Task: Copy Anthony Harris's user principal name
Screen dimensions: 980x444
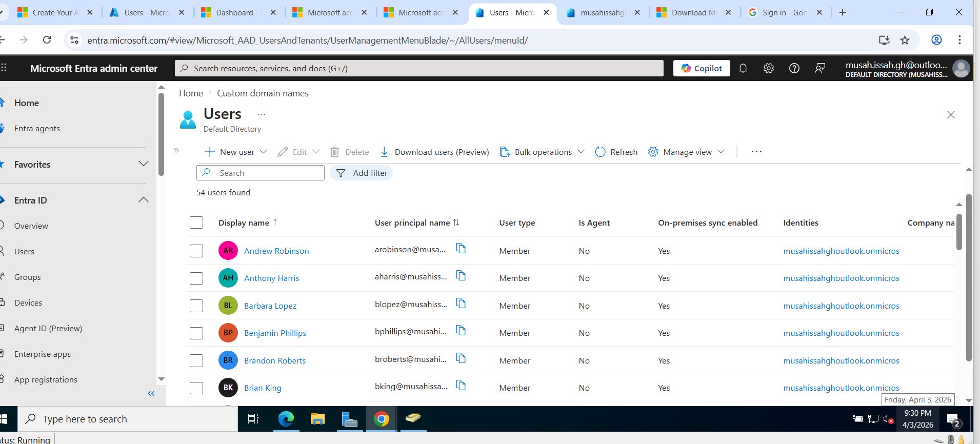Action: pos(461,276)
